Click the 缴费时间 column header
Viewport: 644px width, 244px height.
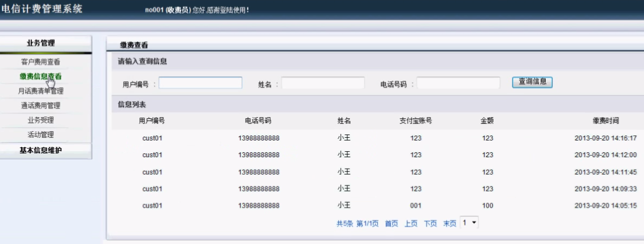[605, 121]
